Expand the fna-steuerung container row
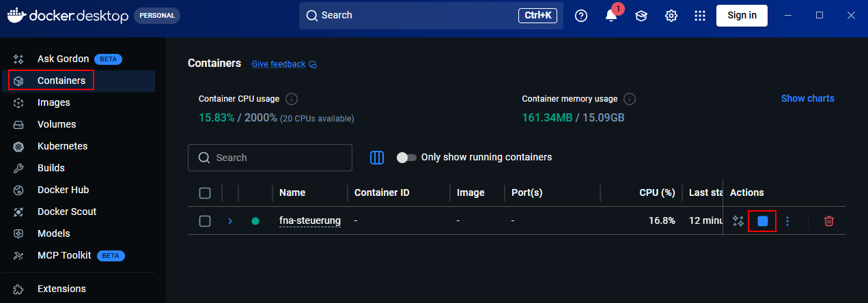 point(230,221)
